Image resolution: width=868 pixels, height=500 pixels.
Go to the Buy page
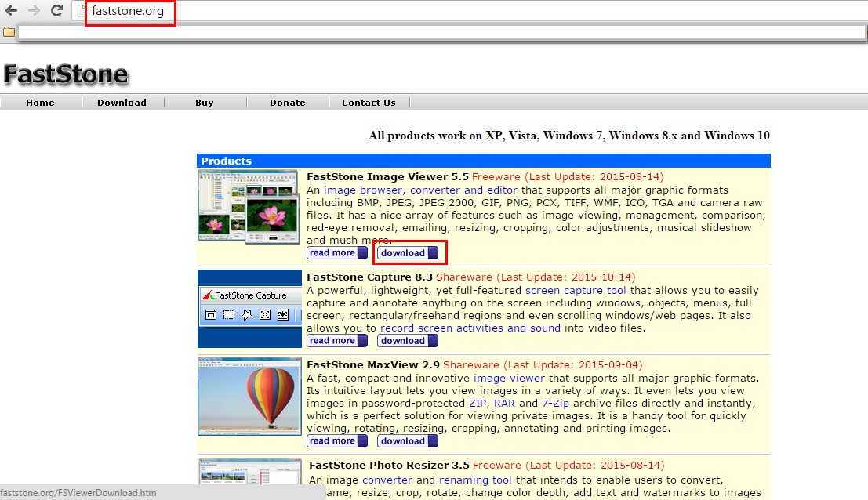tap(204, 103)
